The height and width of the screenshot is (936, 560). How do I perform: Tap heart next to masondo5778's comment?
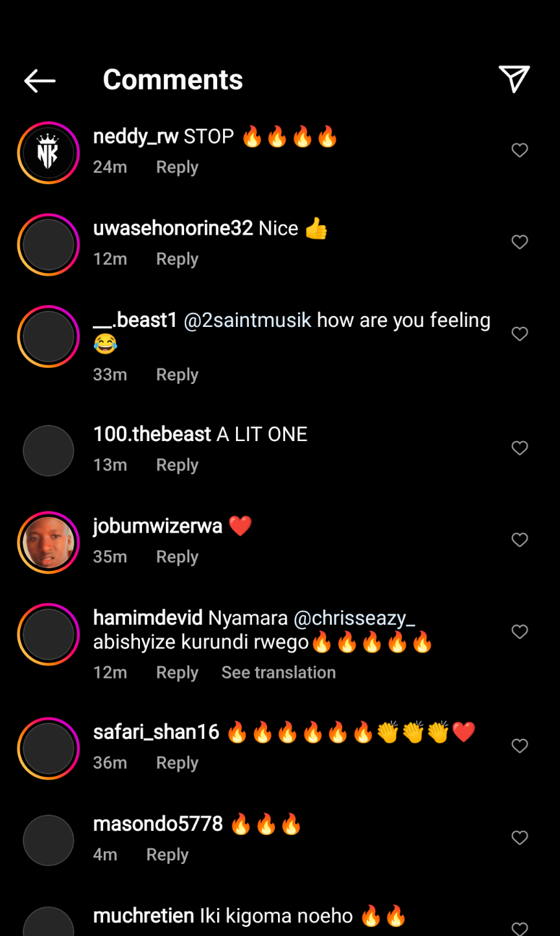520,838
